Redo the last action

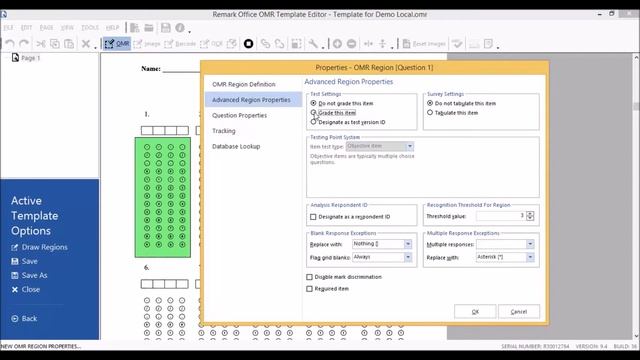(24, 44)
